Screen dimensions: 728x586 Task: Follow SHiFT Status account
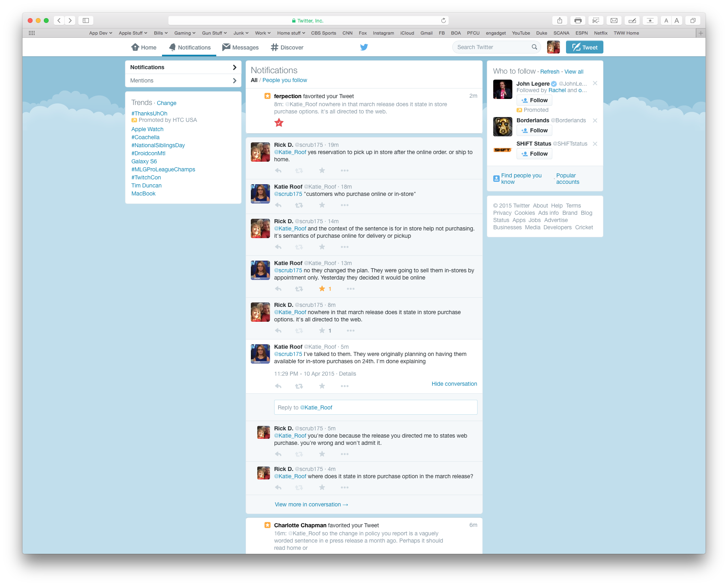pos(535,154)
